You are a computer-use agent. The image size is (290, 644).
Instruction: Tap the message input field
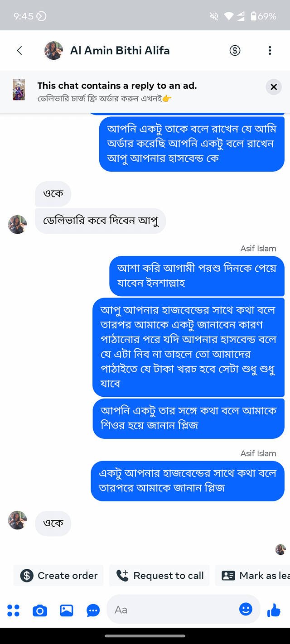pos(172,610)
